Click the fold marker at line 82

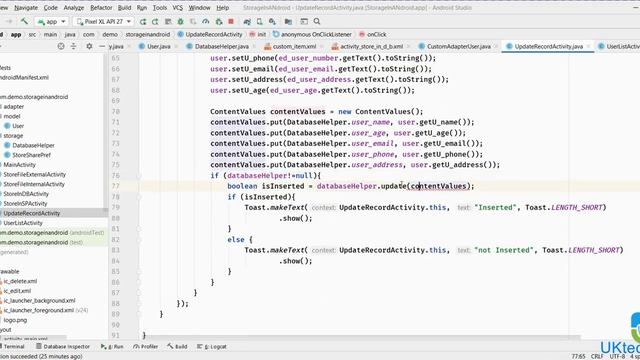coord(139,240)
